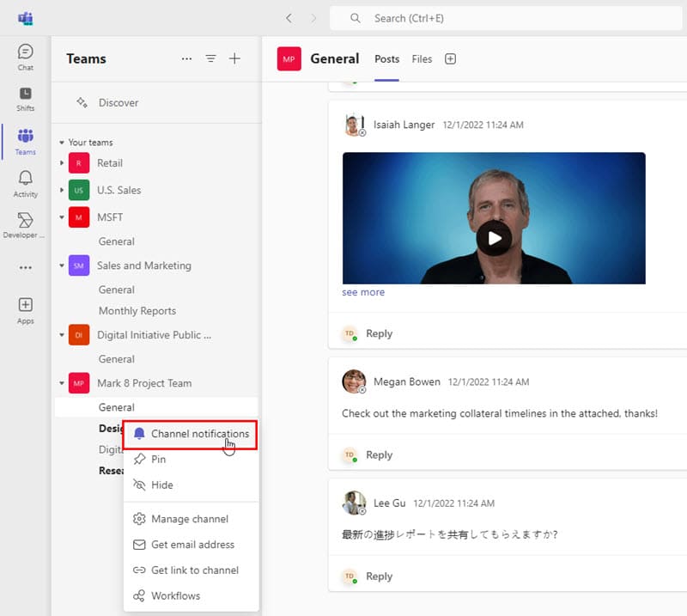Click the U.S. Sales team avatar

pos(79,190)
